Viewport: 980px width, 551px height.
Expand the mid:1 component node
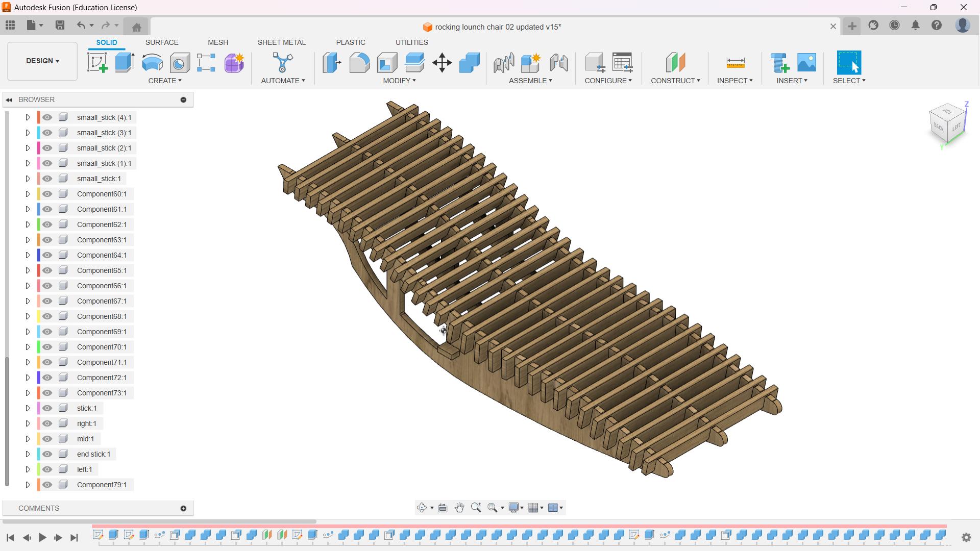click(x=28, y=439)
